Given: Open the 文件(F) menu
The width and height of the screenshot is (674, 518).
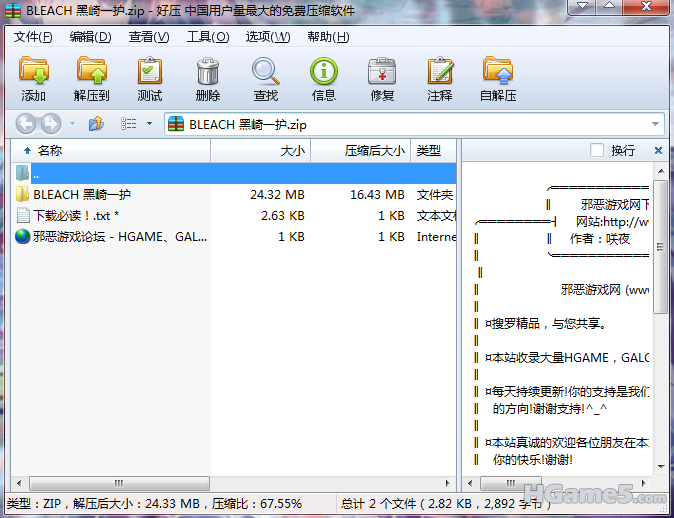Looking at the screenshot, I should pyautogui.click(x=32, y=37).
